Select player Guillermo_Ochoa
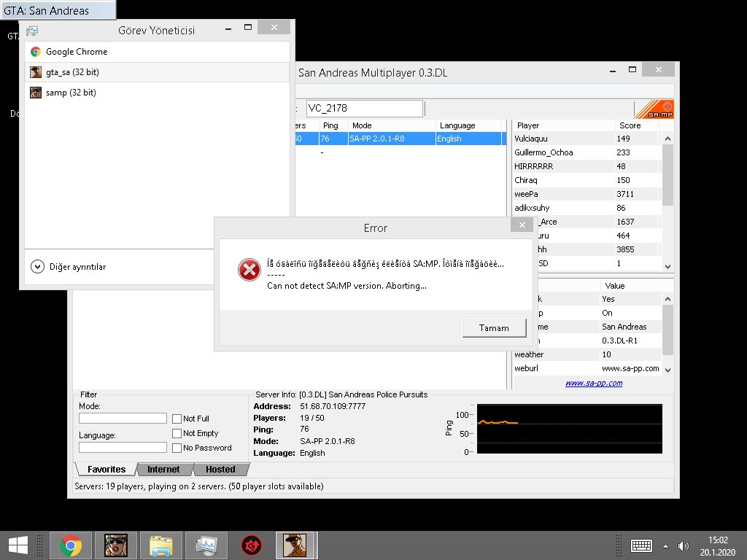Viewport: 747px width, 560px height. [x=587, y=152]
